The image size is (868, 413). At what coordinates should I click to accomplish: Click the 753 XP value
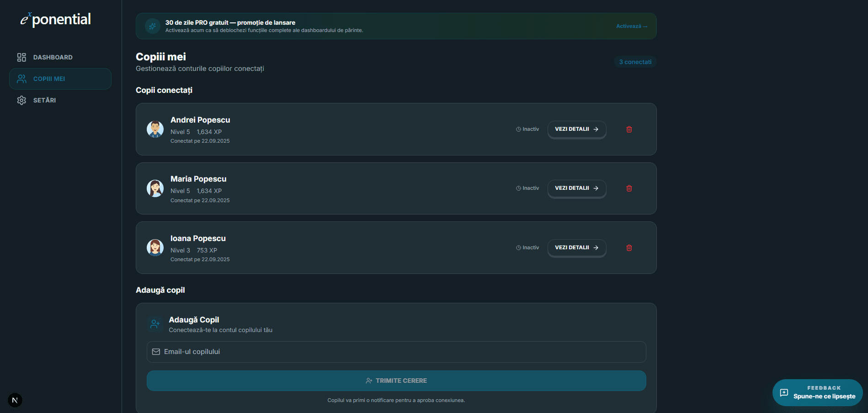pyautogui.click(x=207, y=250)
